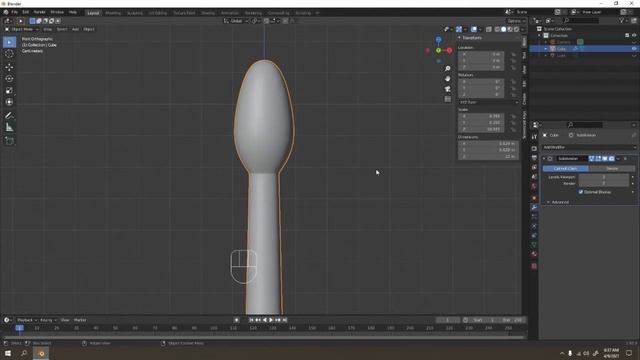640x360 pixels.
Task: Activate the Scale tool
Action: point(9,90)
